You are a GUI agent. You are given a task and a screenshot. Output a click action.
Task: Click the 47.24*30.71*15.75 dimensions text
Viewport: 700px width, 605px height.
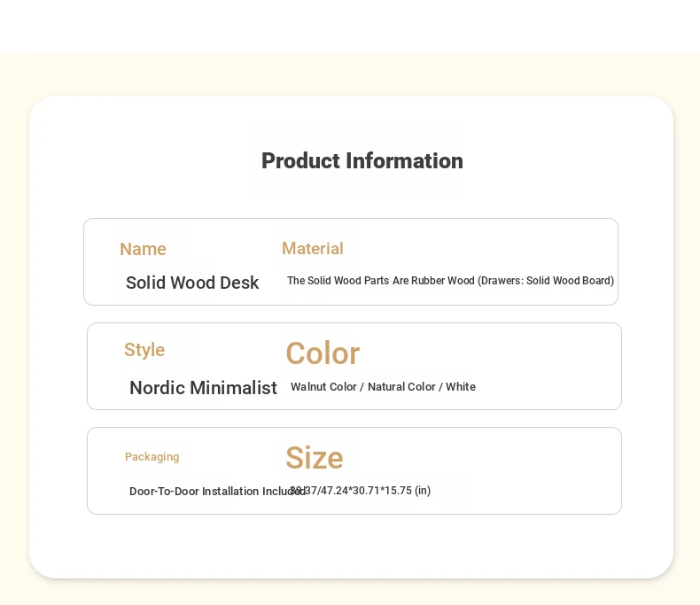(x=368, y=491)
